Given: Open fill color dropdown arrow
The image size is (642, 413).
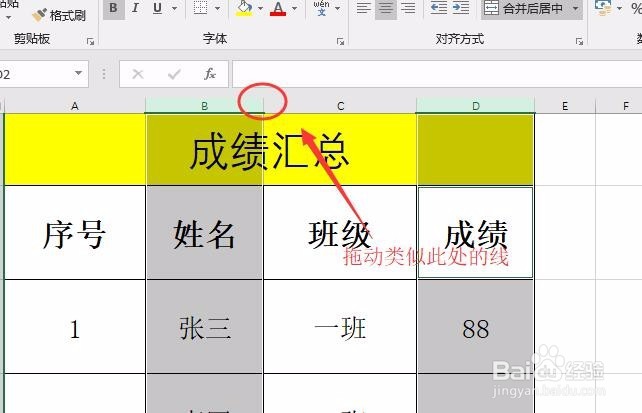Looking at the screenshot, I should tap(260, 9).
